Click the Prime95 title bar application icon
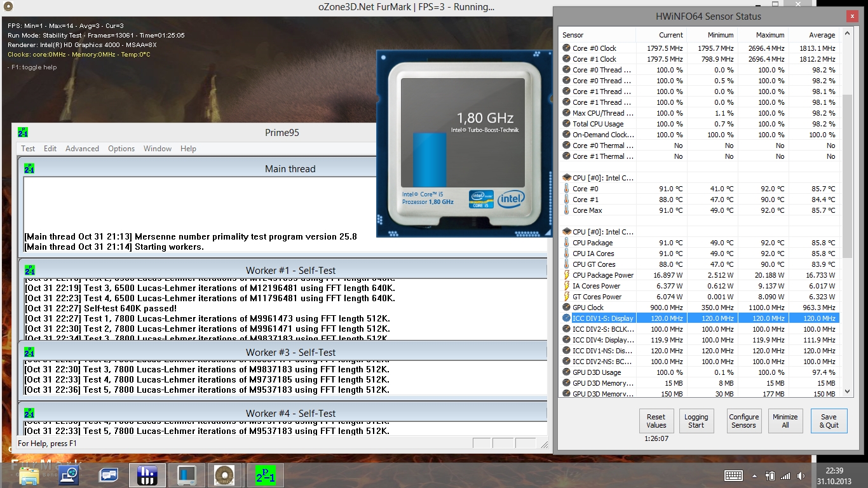Viewport: 868px width, 488px height. [23, 132]
